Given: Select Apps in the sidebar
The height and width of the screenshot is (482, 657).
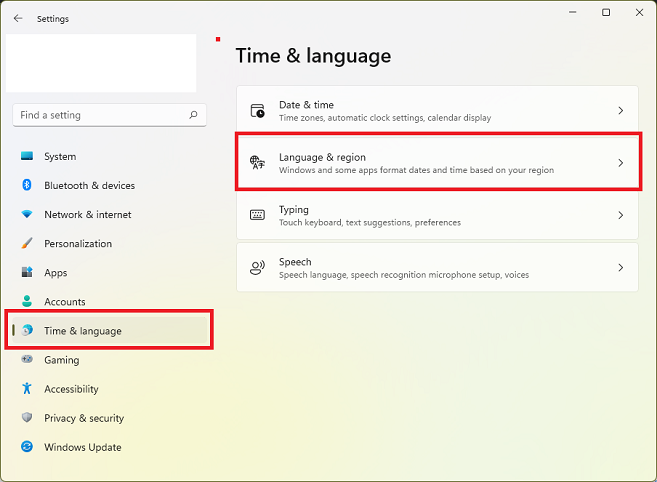Looking at the screenshot, I should coord(110,272).
